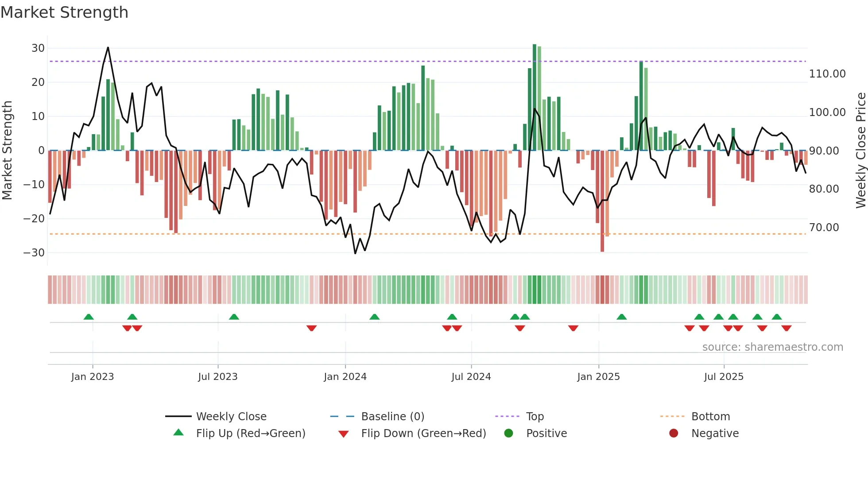Open the sharemaestro.com source link

[x=772, y=347]
